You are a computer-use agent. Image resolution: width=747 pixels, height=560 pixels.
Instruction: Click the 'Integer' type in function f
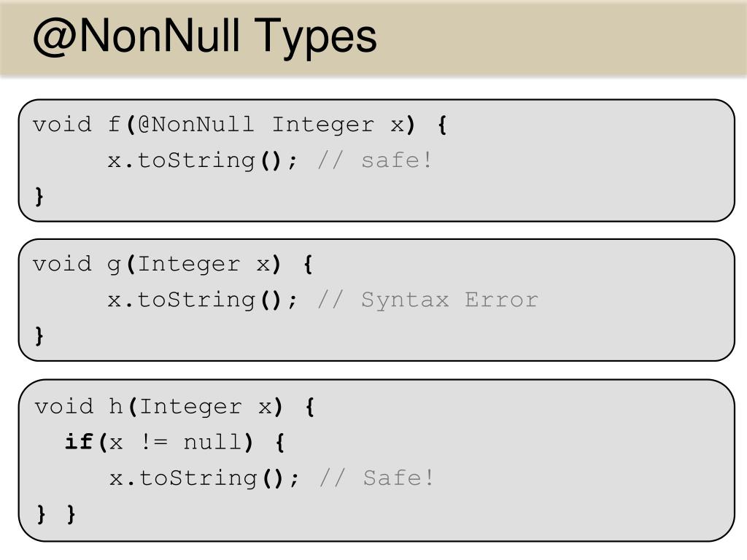[323, 125]
